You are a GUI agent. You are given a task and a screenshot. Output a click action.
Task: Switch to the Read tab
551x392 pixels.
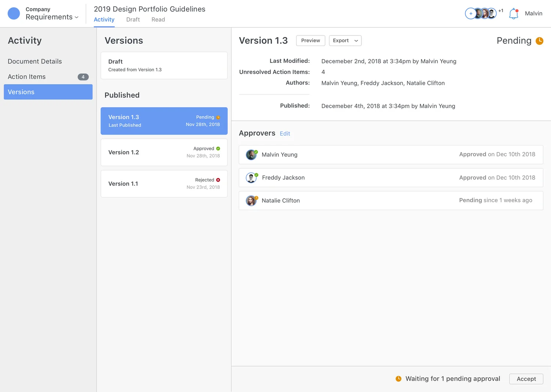[x=158, y=20]
